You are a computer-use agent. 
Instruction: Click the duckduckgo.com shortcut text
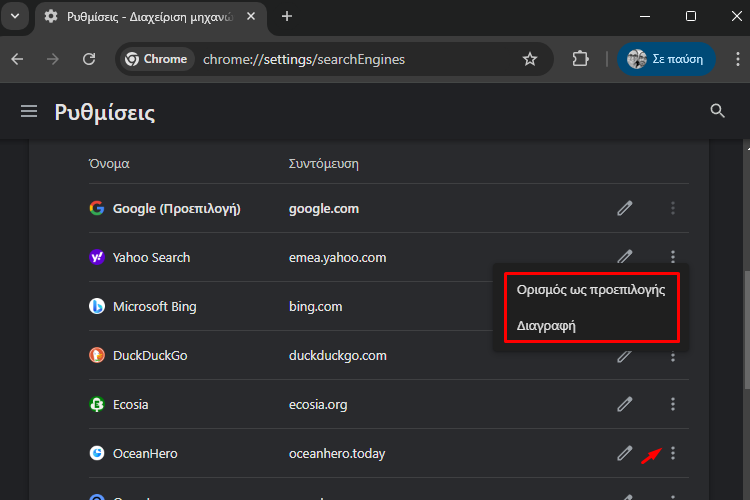[337, 356]
